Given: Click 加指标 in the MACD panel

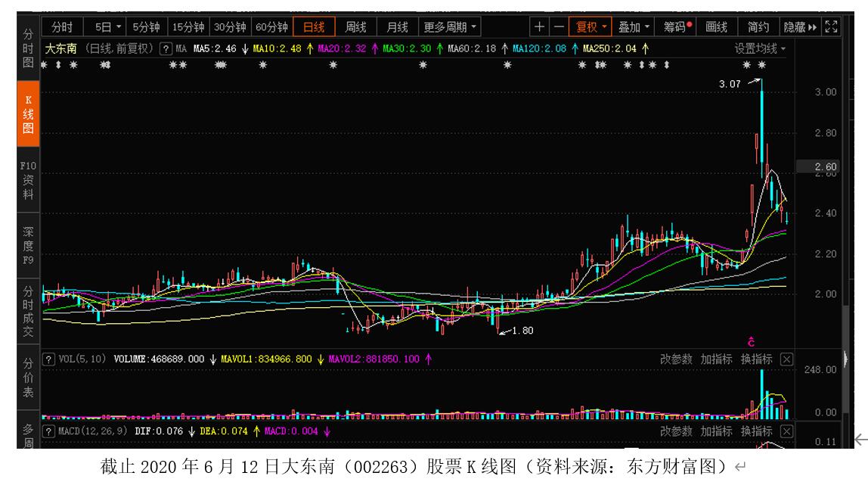Looking at the screenshot, I should (716, 431).
